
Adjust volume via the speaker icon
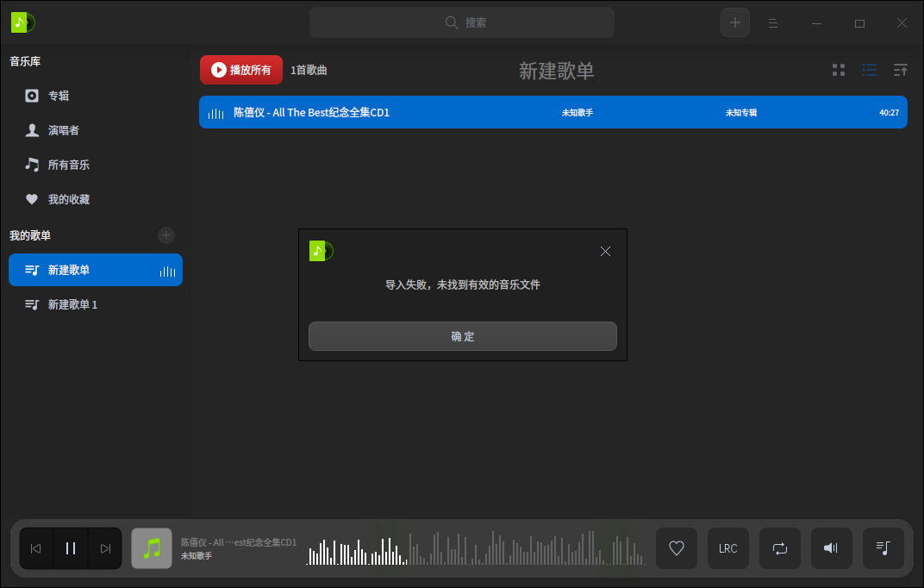point(831,548)
